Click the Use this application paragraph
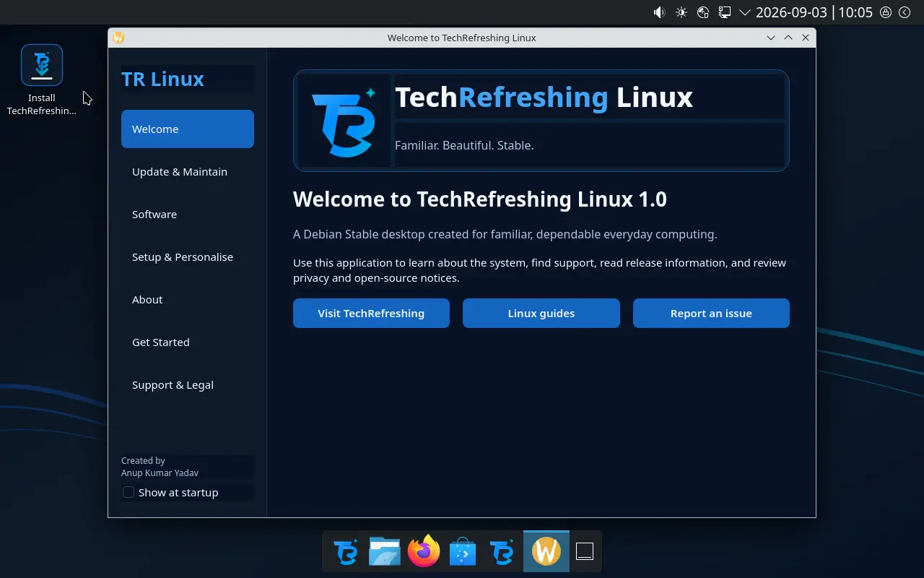 pyautogui.click(x=539, y=270)
